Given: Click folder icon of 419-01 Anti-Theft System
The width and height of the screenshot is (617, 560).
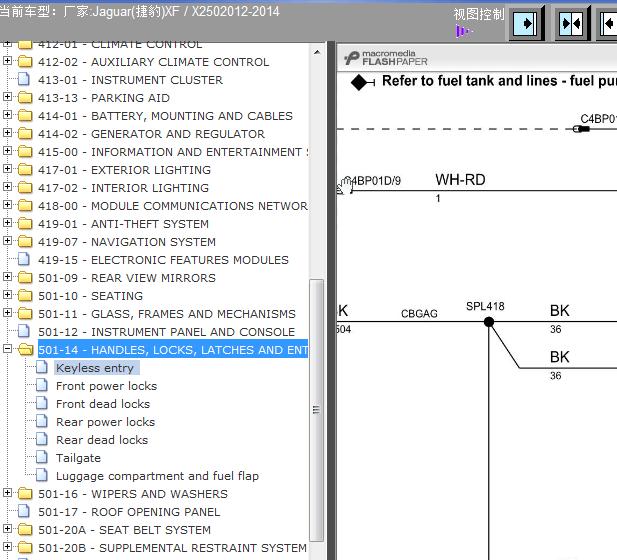Looking at the screenshot, I should tap(26, 224).
